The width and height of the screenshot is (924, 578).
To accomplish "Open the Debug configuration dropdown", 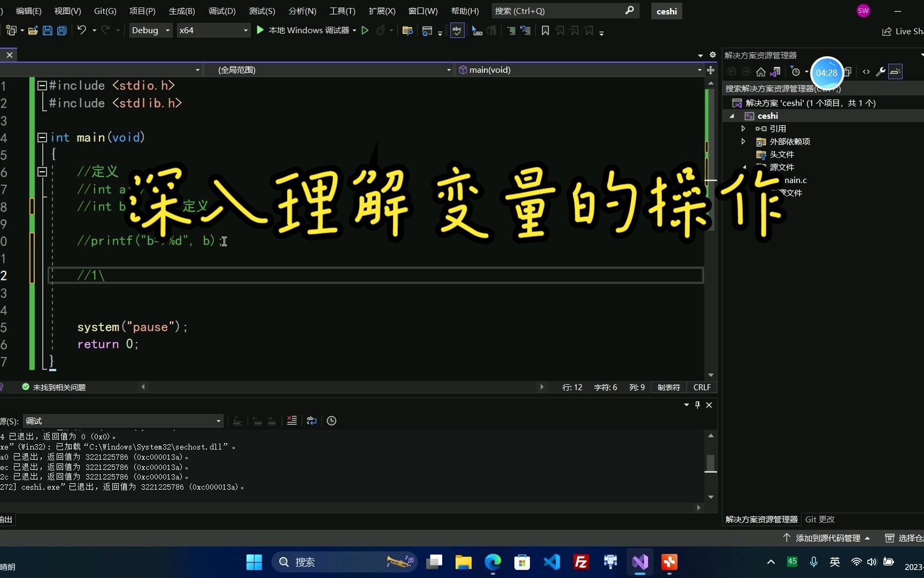I will point(151,31).
